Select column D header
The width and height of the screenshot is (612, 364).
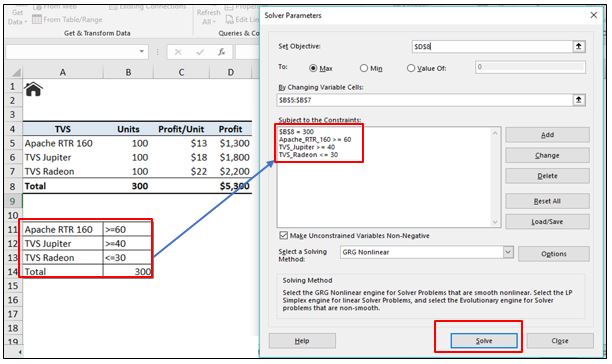[231, 73]
